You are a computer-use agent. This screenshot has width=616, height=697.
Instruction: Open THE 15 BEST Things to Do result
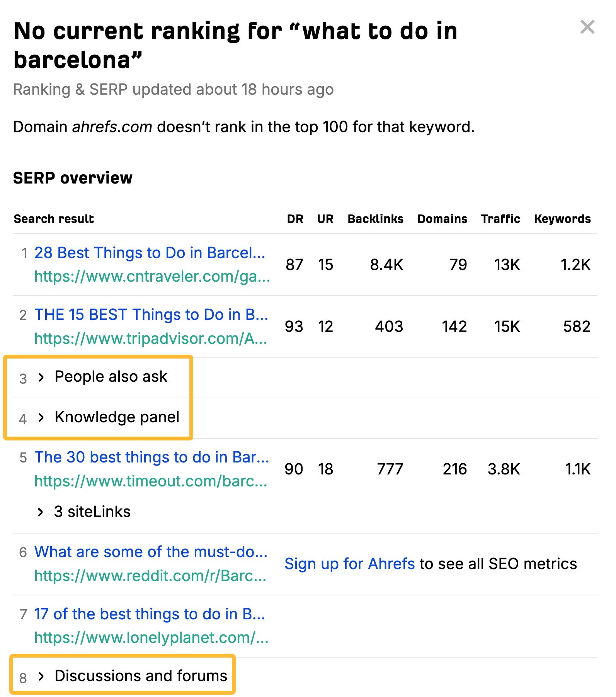tap(151, 314)
